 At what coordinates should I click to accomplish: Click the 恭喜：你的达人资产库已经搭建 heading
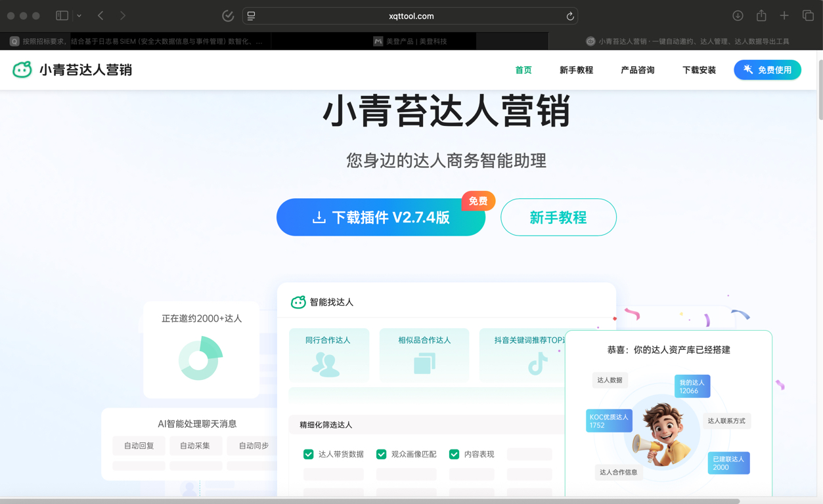click(x=669, y=350)
